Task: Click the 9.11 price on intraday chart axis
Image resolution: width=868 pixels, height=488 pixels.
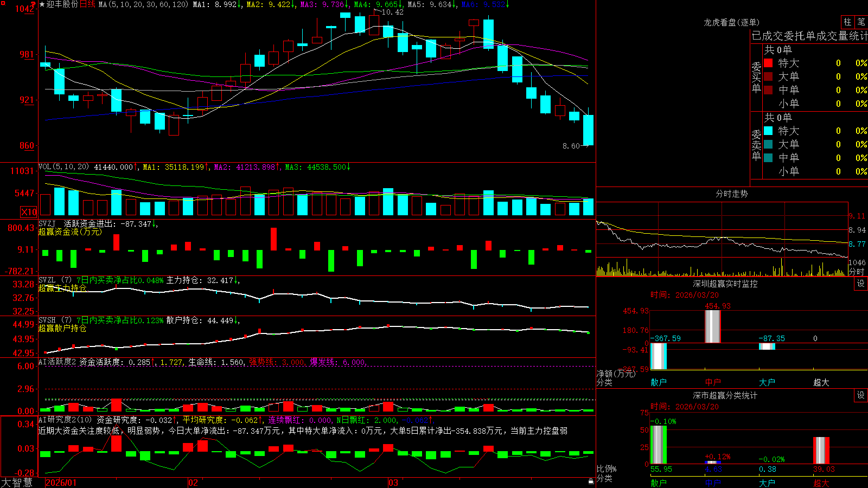Action: point(857,216)
